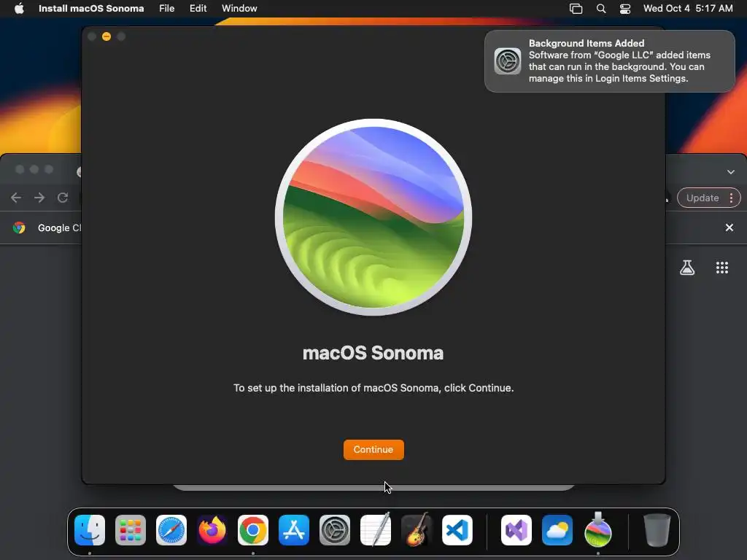Launch Firefox from the Dock
Viewport: 747px width, 560px height.
(212, 530)
